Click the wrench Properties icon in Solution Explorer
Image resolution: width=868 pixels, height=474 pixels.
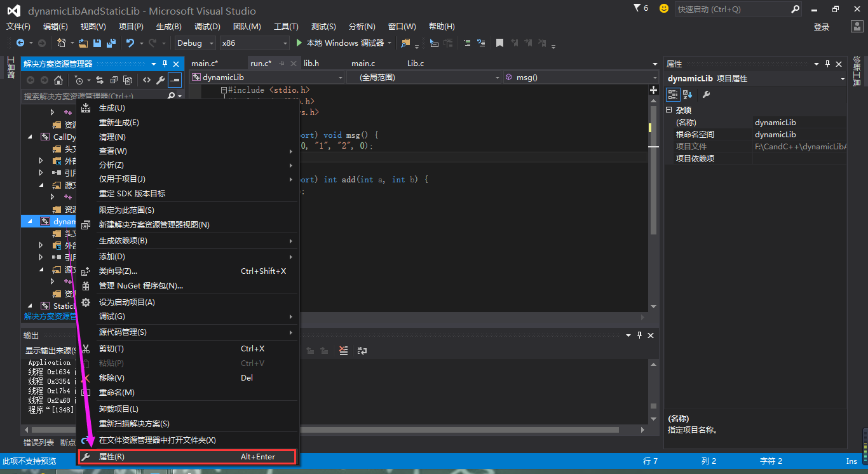pos(160,80)
